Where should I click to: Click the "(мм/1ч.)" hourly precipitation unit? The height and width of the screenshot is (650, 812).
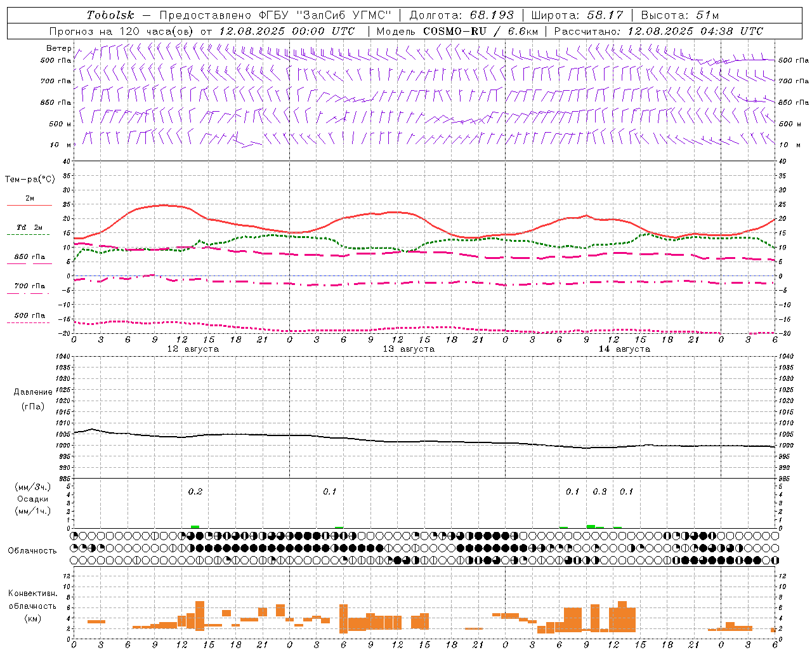click(x=32, y=511)
